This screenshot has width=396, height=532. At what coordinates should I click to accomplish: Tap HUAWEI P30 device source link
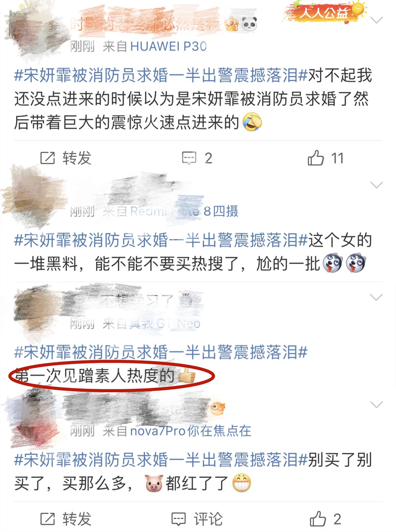[x=169, y=46]
